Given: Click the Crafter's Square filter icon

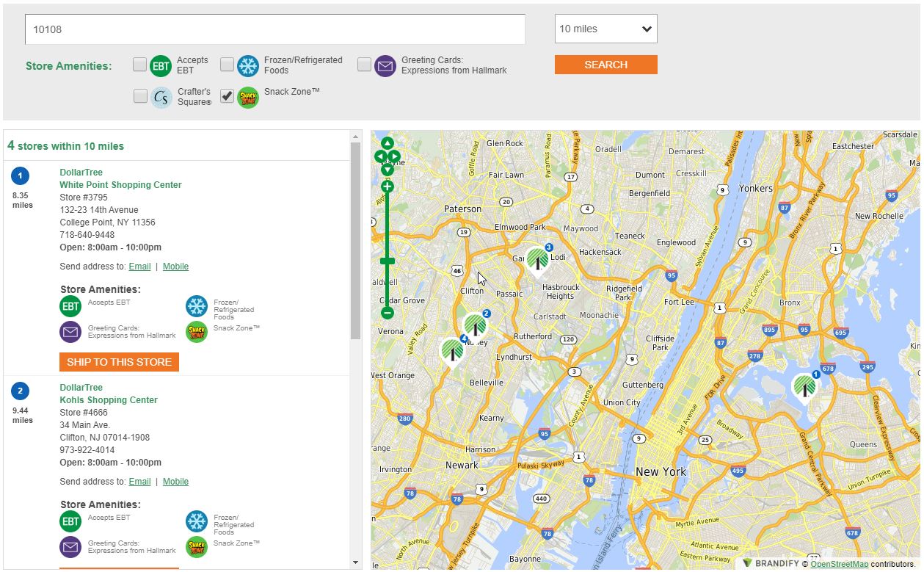Looking at the screenshot, I should coord(161,97).
